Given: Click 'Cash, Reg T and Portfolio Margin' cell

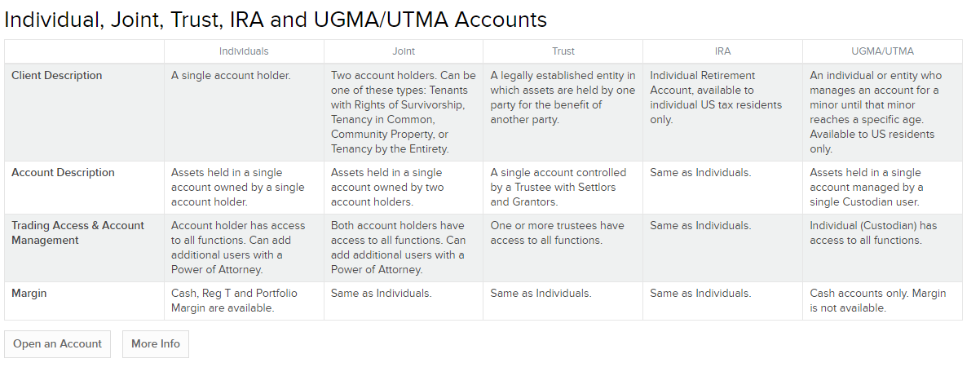Looking at the screenshot, I should point(234,301).
